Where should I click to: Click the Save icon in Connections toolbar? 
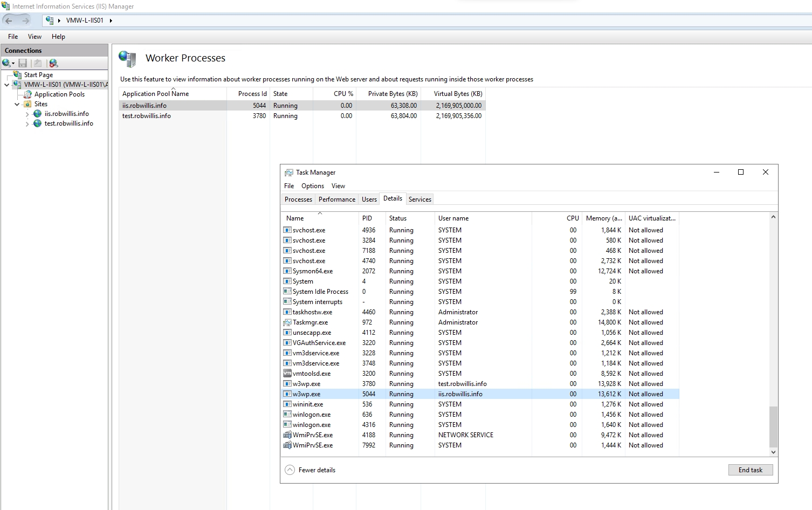(x=23, y=63)
